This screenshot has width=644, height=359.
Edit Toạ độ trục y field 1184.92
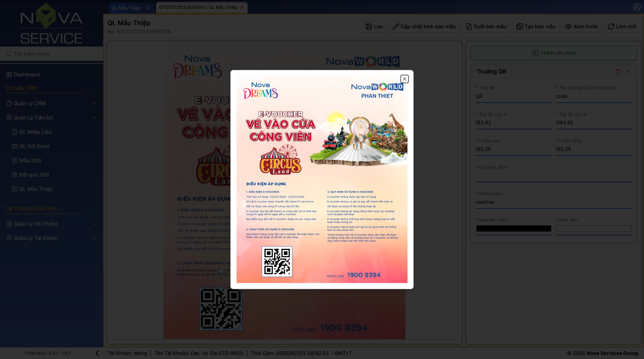594,123
